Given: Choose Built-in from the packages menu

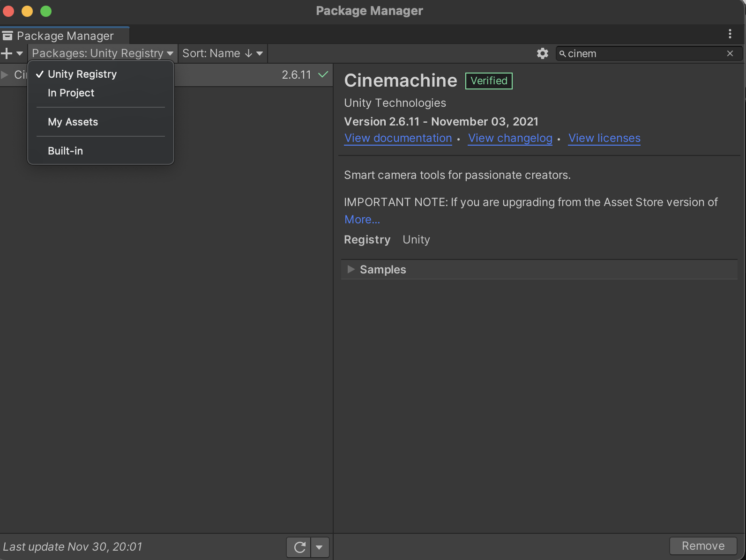Looking at the screenshot, I should [x=65, y=151].
